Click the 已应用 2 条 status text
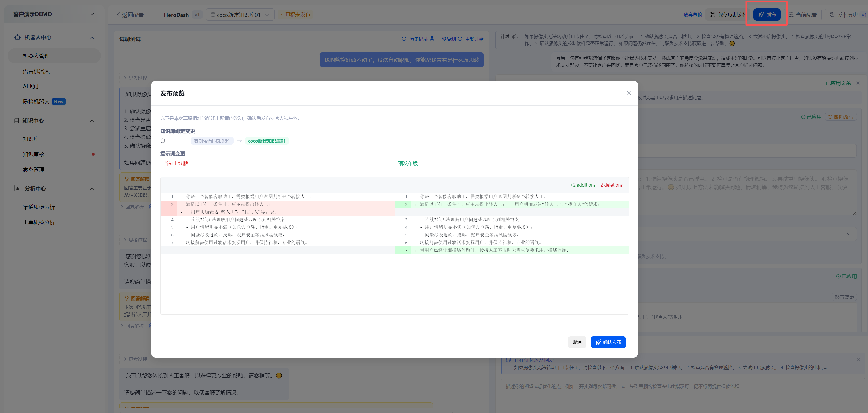This screenshot has height=413, width=868. [838, 83]
